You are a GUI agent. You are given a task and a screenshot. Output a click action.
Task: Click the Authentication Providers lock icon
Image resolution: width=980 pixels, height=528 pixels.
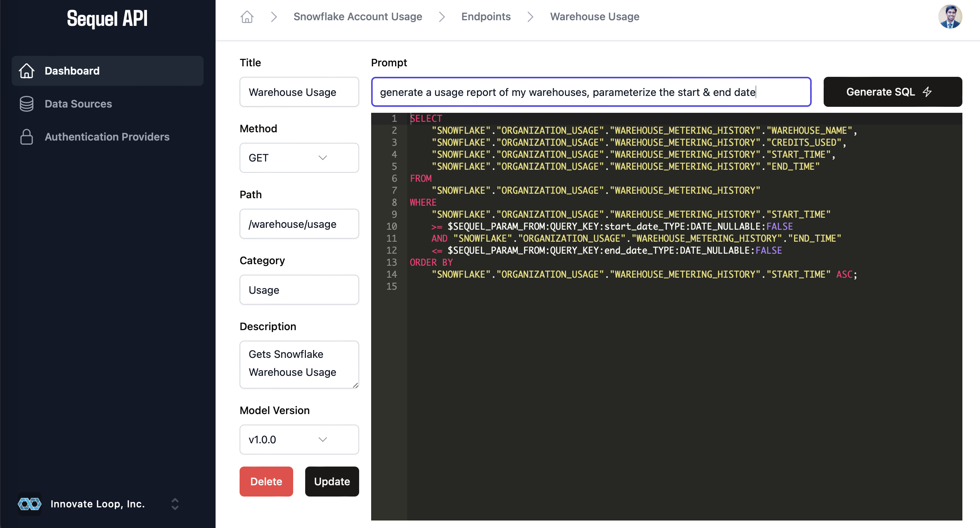(26, 136)
